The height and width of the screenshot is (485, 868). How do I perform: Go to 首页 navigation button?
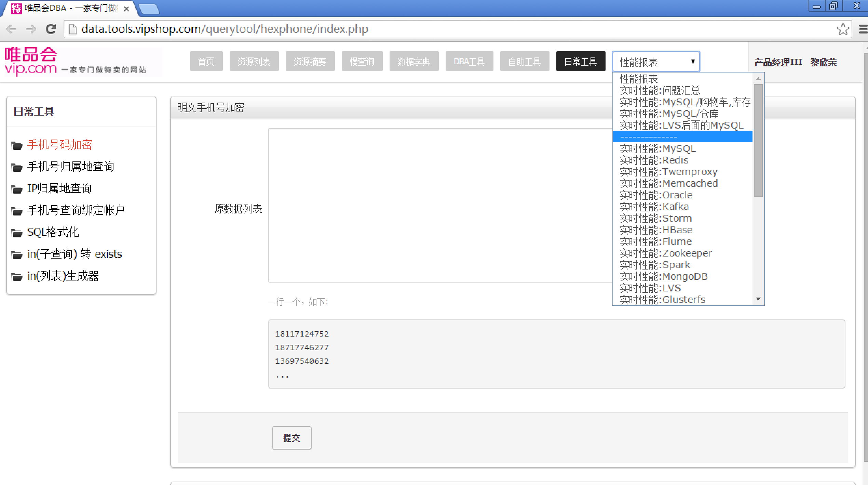pyautogui.click(x=206, y=62)
